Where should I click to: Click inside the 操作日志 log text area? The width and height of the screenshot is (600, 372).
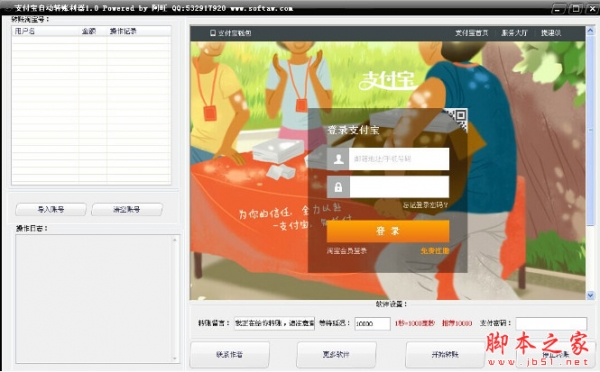[x=94, y=299]
